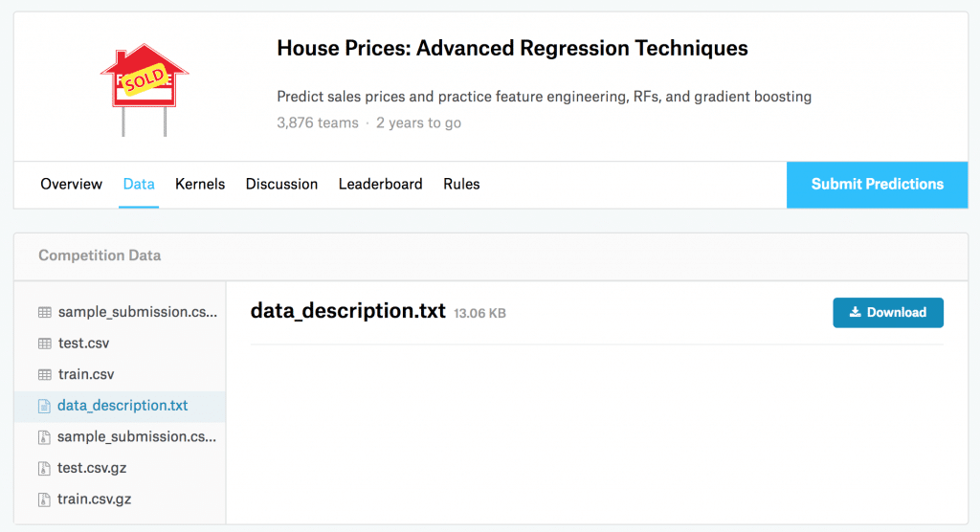
Task: Click the archive icon beside second sample_submission file
Action: tap(44, 437)
